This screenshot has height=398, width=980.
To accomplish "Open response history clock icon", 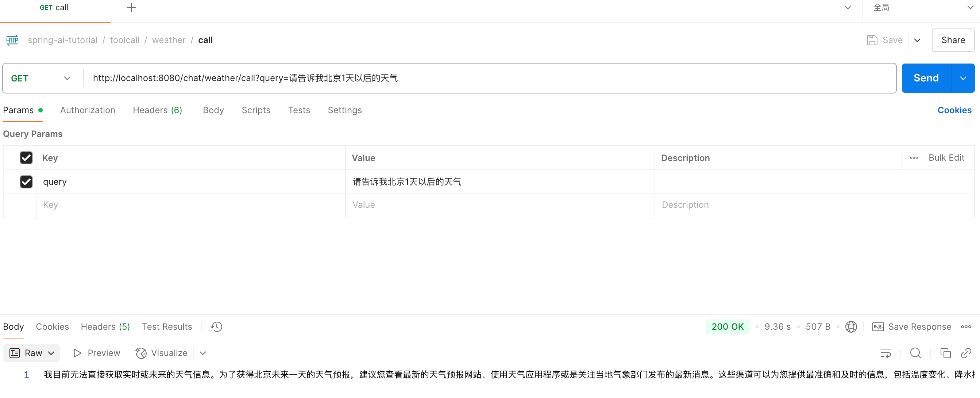I will (216, 327).
